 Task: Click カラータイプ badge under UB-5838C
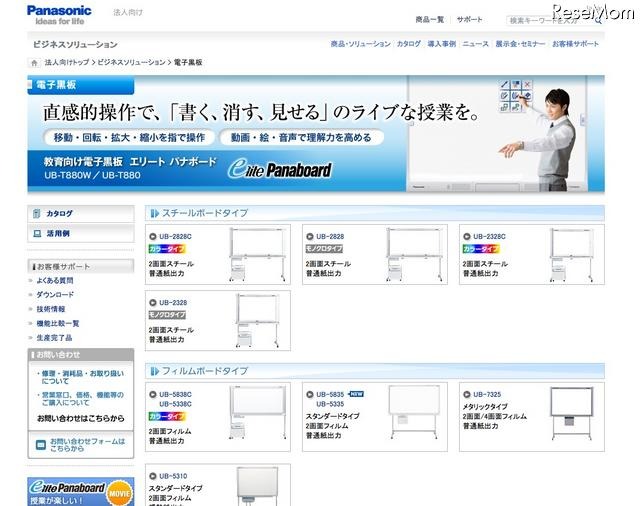click(167, 416)
